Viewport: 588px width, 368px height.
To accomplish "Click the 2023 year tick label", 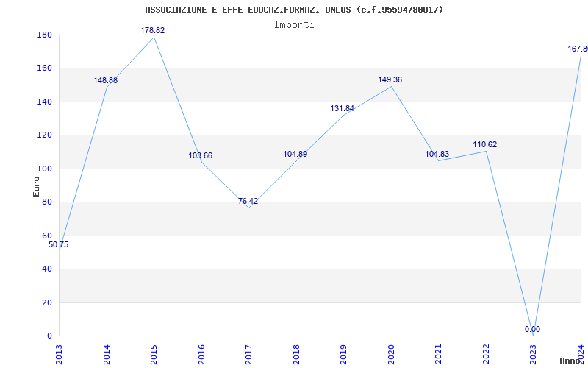I will [534, 354].
